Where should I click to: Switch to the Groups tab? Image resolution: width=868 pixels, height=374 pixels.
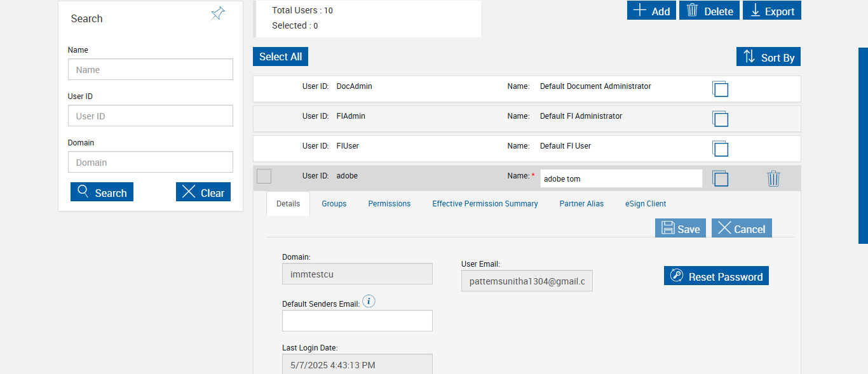[x=334, y=204]
